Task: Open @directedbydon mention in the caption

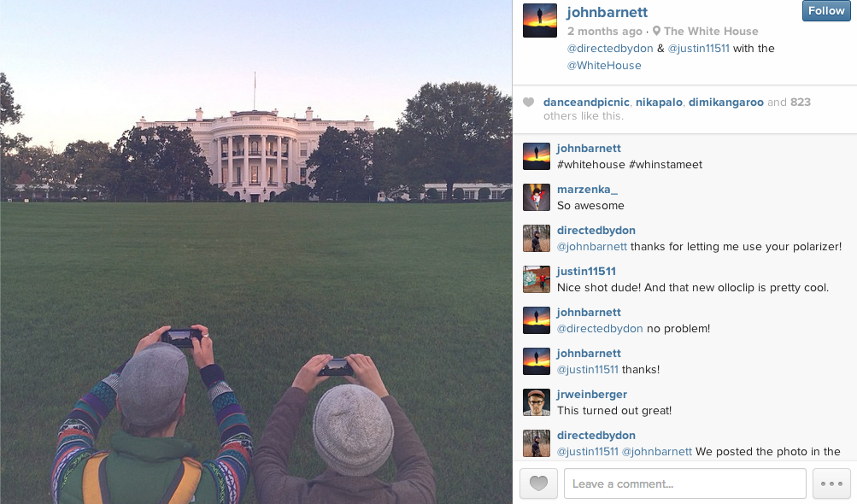Action: 610,48
